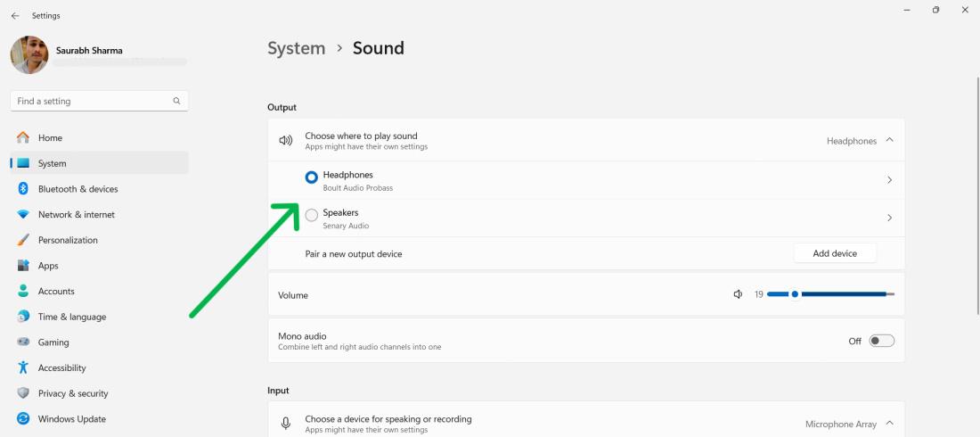
Task: Open Network & internet settings
Action: coord(76,215)
